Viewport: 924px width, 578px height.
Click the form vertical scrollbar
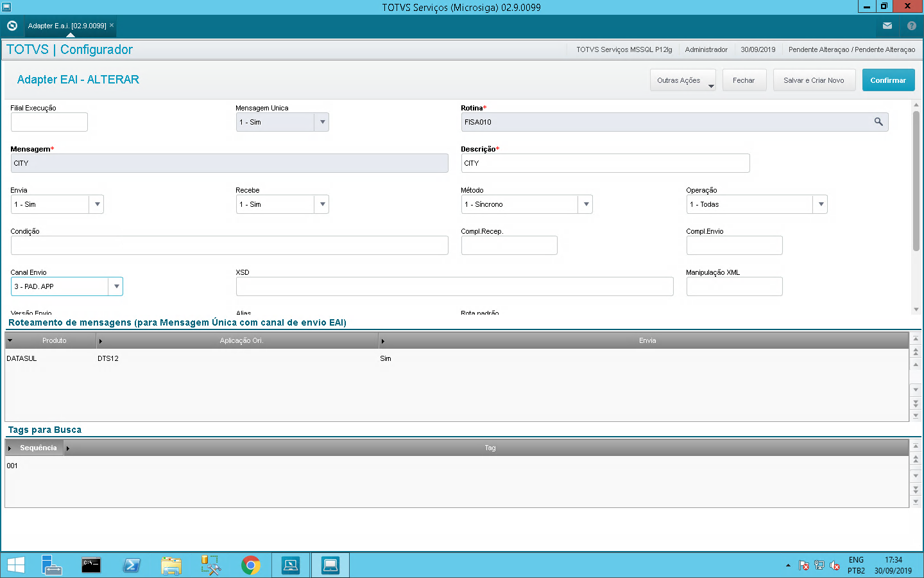[916, 181]
